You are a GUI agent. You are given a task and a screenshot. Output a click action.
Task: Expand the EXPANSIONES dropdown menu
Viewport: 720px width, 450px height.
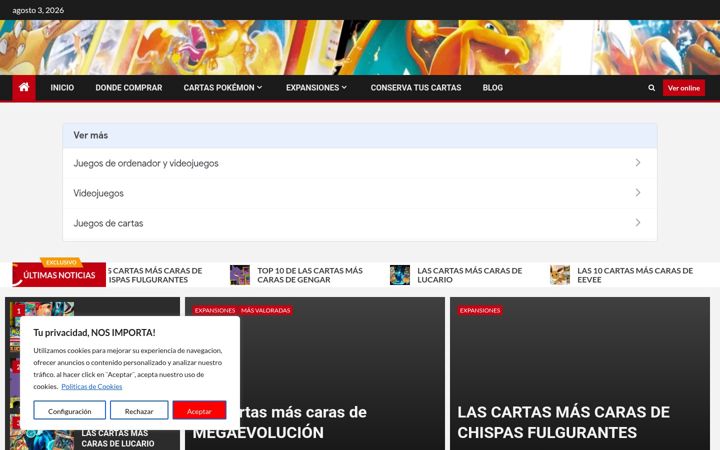click(316, 88)
